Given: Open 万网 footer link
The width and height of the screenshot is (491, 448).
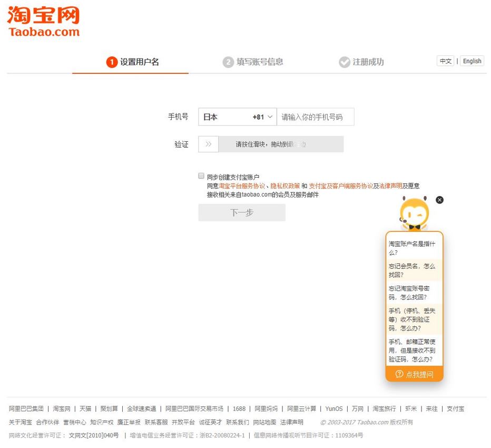Looking at the screenshot, I should click(x=358, y=408).
